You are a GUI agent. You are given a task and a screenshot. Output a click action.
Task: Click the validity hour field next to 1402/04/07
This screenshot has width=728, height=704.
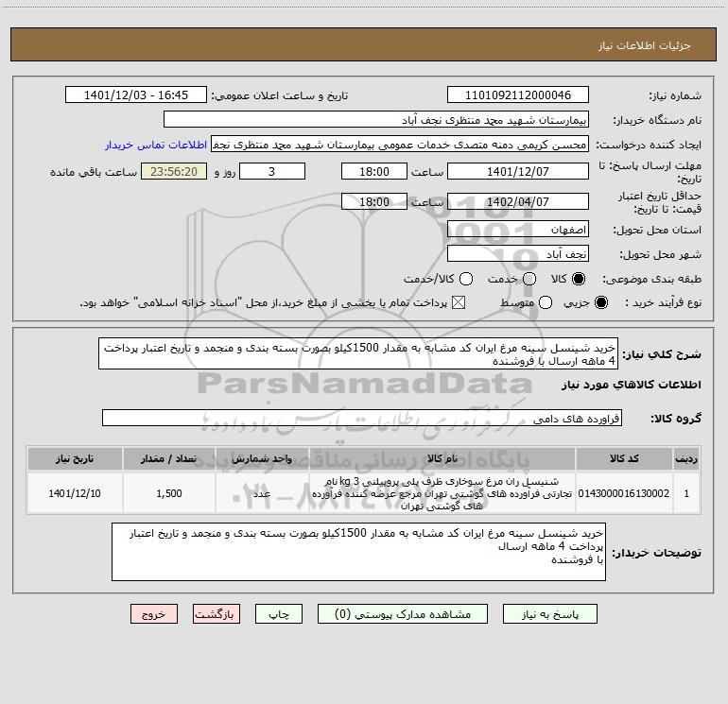(374, 201)
